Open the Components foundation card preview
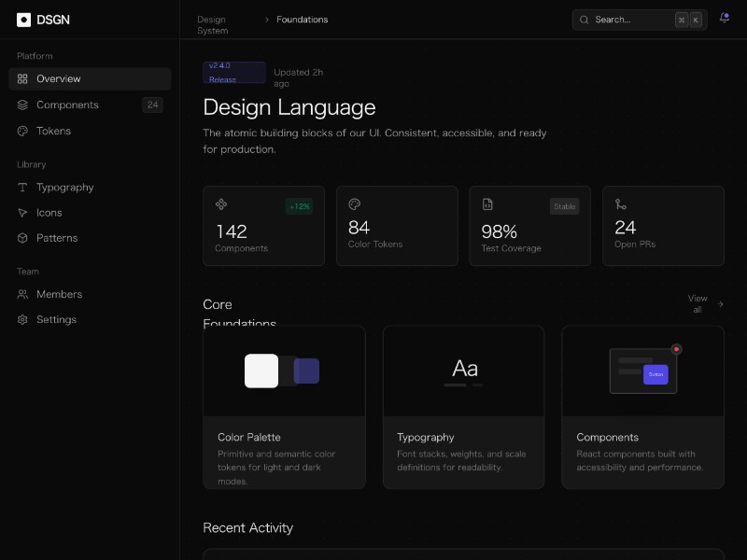Viewport: 747px width, 560px height. click(x=642, y=371)
